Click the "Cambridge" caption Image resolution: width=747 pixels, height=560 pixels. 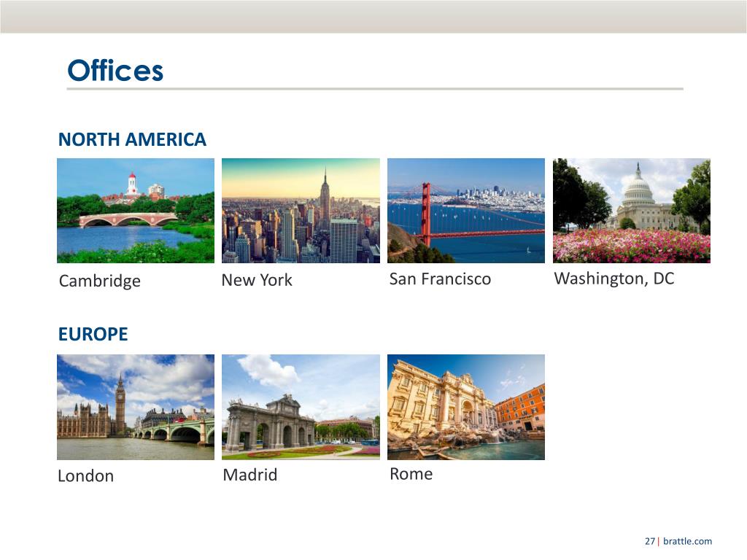click(99, 281)
